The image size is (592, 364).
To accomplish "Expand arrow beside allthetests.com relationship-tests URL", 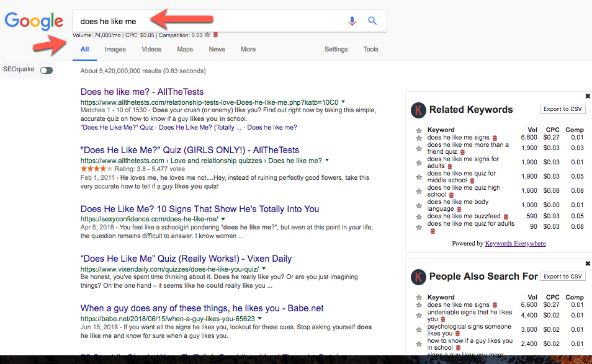I will [343, 102].
